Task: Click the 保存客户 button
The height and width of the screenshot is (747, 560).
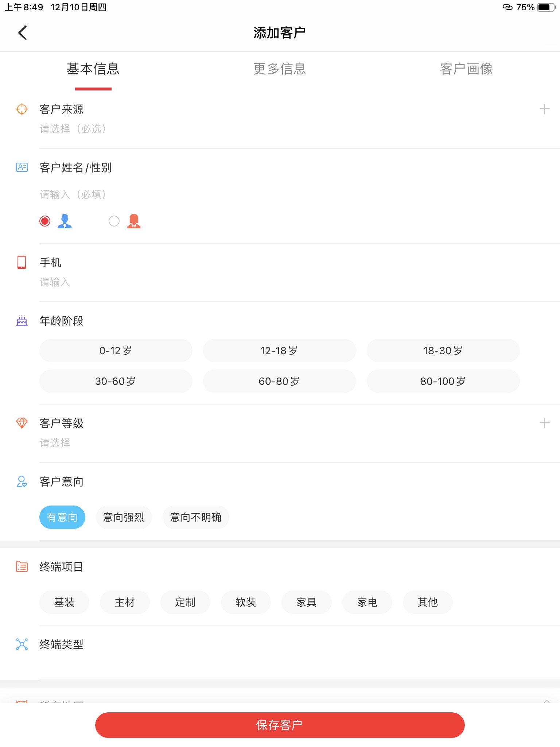Action: click(x=280, y=725)
